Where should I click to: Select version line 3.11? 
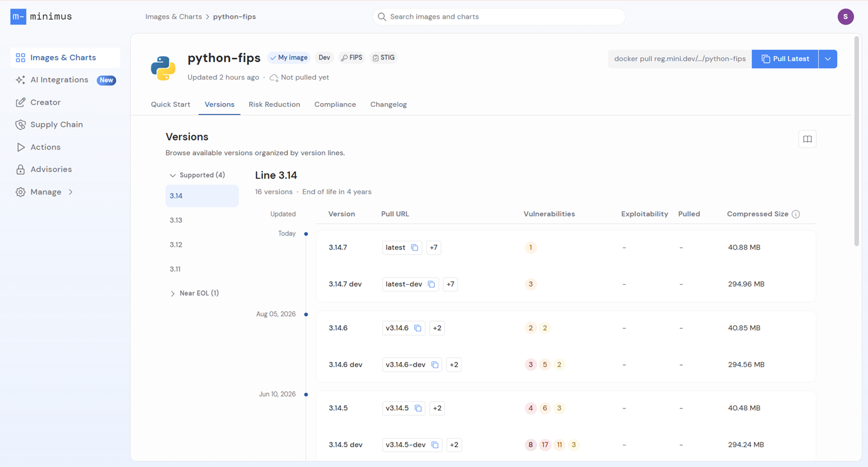pos(202,269)
